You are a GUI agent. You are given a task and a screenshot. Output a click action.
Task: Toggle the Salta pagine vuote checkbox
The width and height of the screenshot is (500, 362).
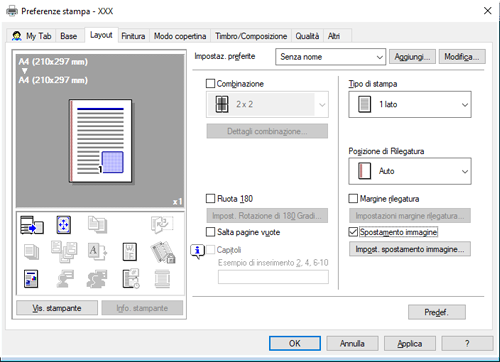point(210,232)
